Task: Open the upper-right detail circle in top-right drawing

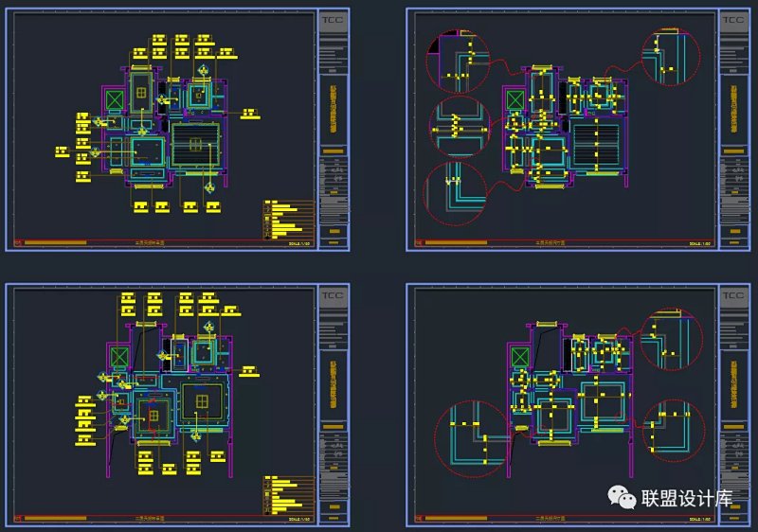Action: click(x=671, y=58)
